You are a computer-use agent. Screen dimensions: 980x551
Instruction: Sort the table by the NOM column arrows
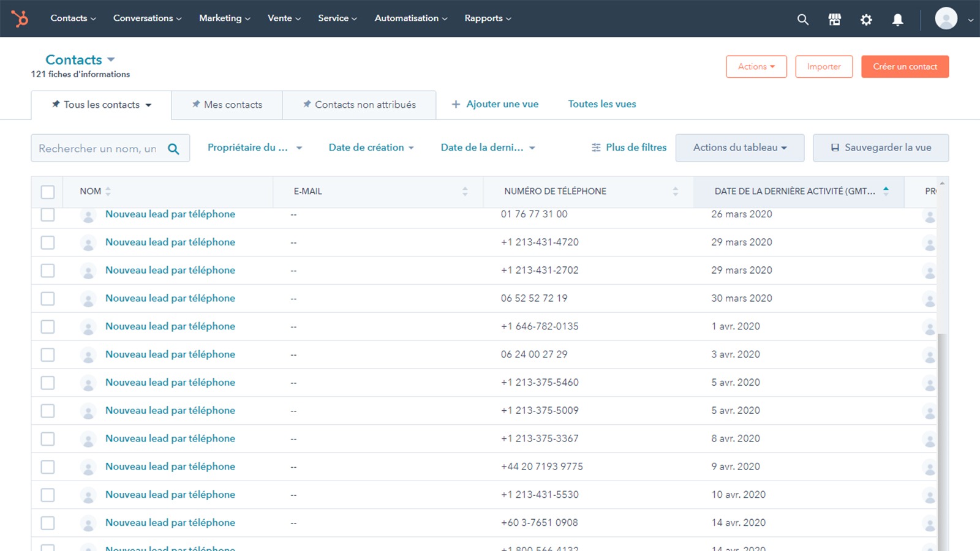click(108, 191)
